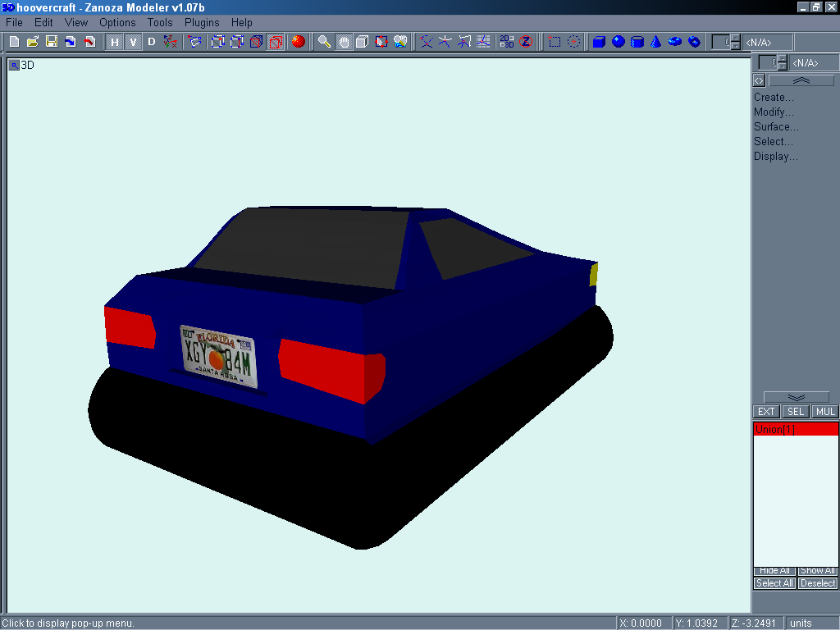The image size is (840, 630).
Task: Create a cylinder primitive from toolbar
Action: 637,41
